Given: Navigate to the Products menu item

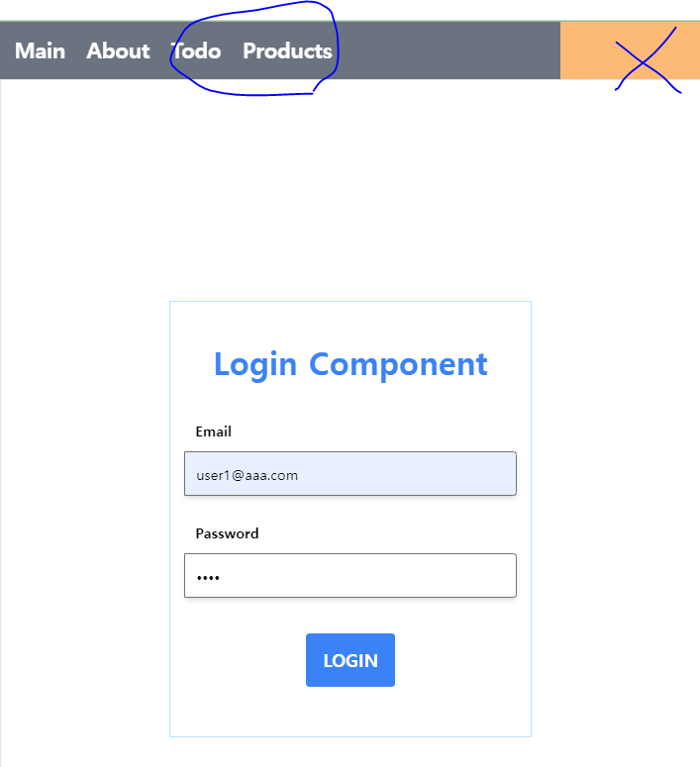Looking at the screenshot, I should 287,50.
